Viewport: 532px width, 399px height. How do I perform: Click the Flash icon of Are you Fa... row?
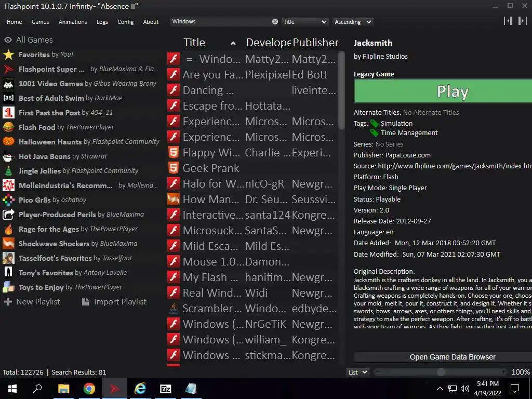tap(174, 75)
